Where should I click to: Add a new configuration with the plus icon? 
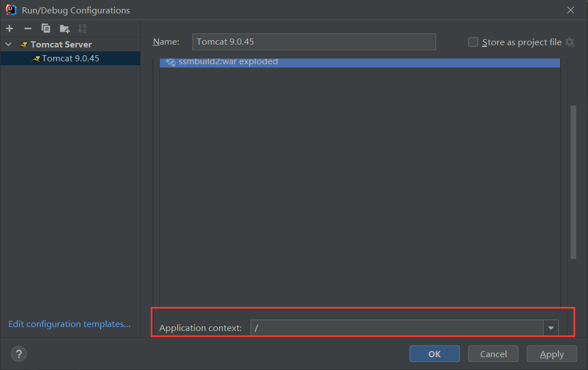pos(9,28)
